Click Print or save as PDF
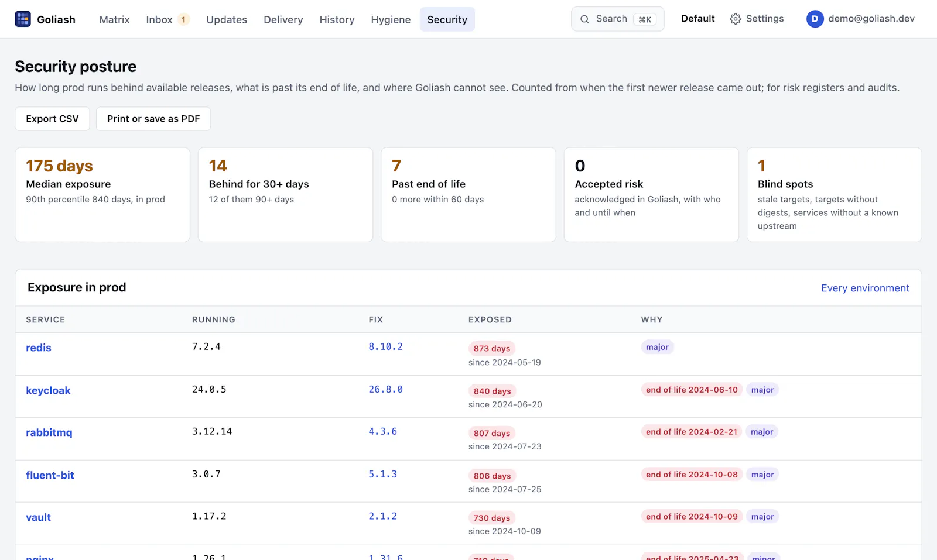Screen dimensions: 937x560 (153, 119)
